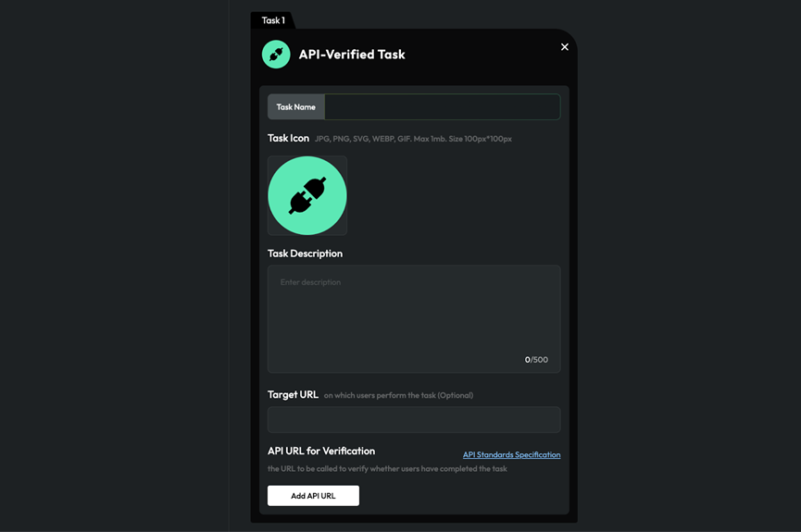The width and height of the screenshot is (801, 532).
Task: Click the plug icon beside API-Verified Task title
Action: [x=276, y=54]
